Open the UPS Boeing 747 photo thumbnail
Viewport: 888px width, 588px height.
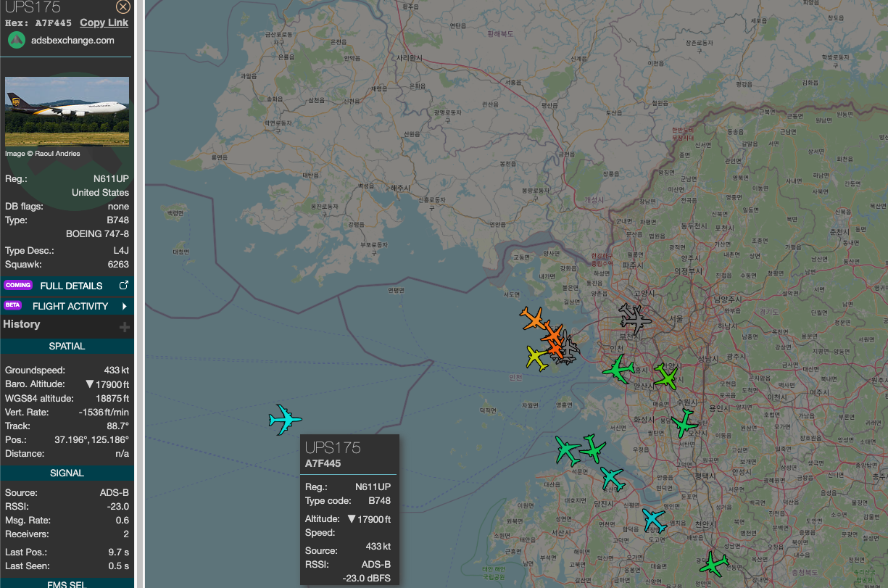[67, 112]
